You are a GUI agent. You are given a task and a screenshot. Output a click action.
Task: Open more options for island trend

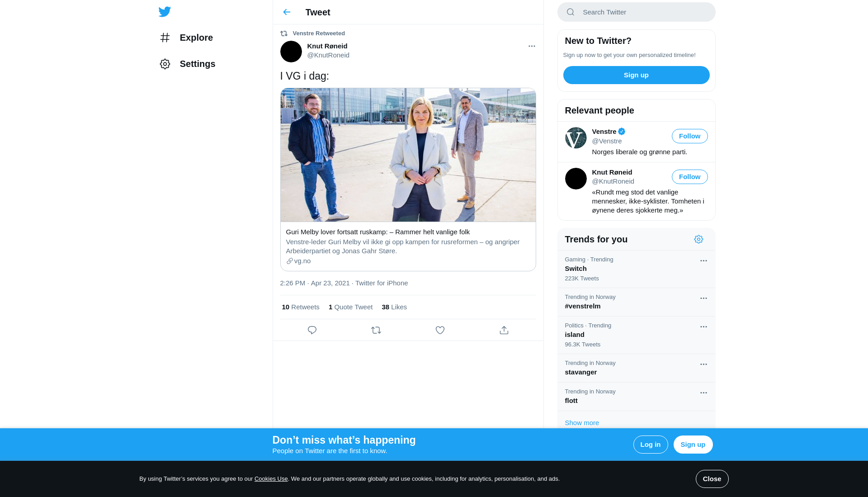click(703, 327)
